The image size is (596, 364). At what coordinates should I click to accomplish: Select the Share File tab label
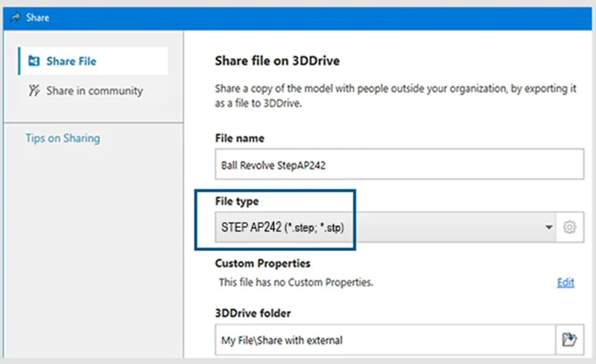[x=72, y=62]
